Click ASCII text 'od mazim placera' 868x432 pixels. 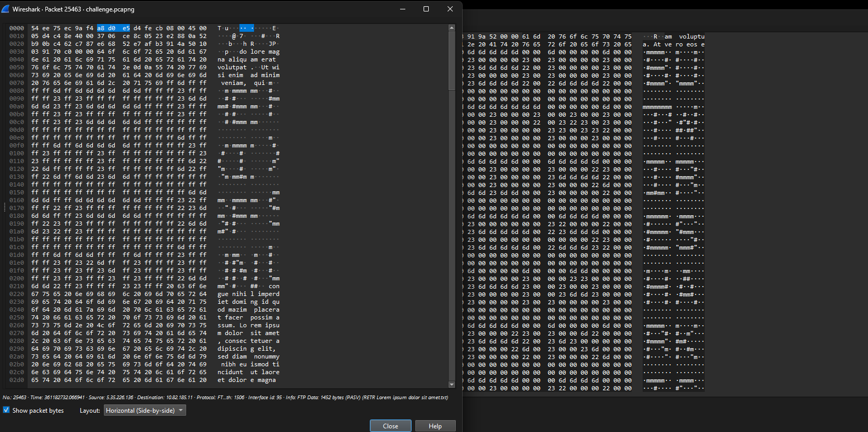[x=248, y=310]
